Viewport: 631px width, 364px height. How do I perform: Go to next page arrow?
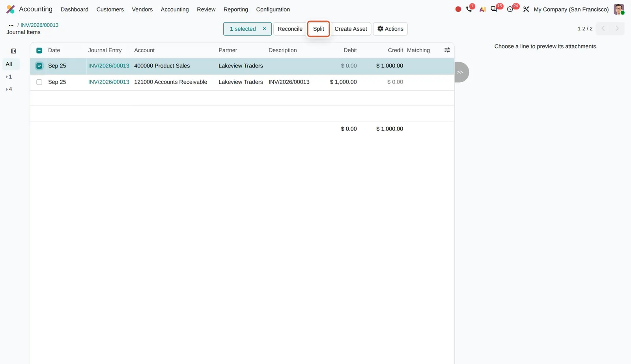617,28
